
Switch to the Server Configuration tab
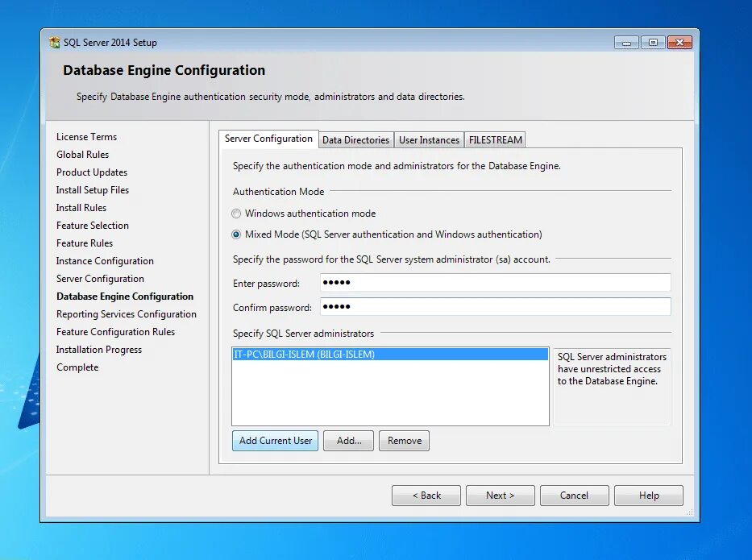pos(268,139)
